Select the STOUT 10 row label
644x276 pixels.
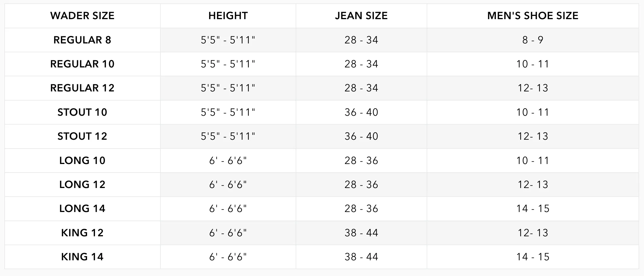point(82,112)
